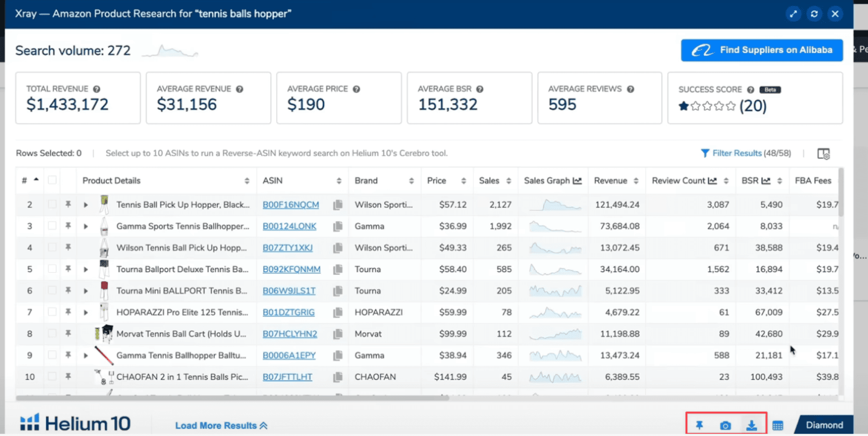
Task: Click Find Suppliers on Alibaba button
Action: coord(762,50)
